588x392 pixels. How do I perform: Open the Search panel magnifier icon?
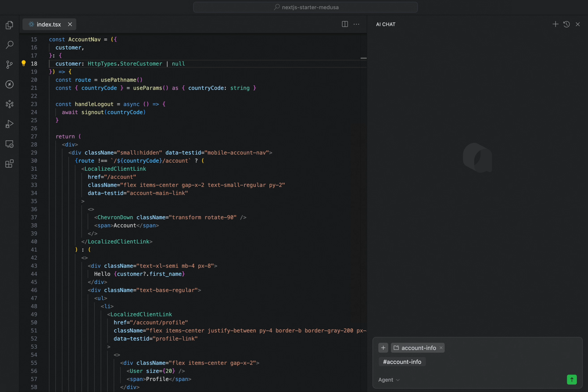pos(9,45)
